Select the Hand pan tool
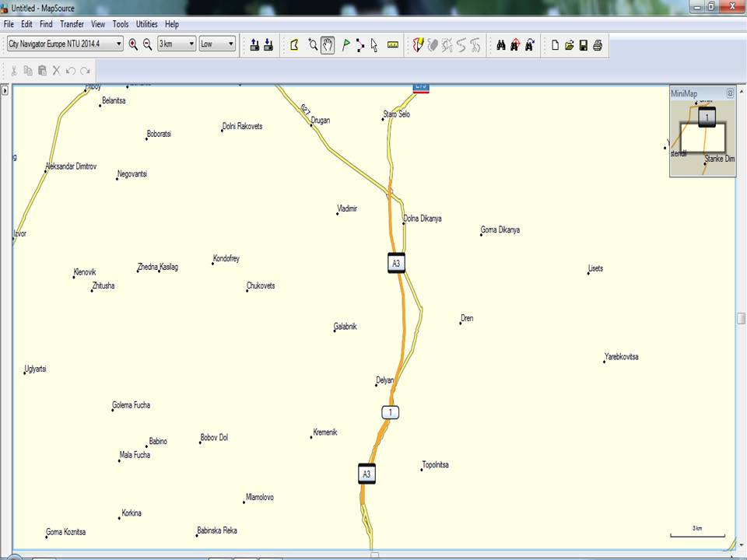Screen dimensions: 747x560 pyautogui.click(x=328, y=44)
